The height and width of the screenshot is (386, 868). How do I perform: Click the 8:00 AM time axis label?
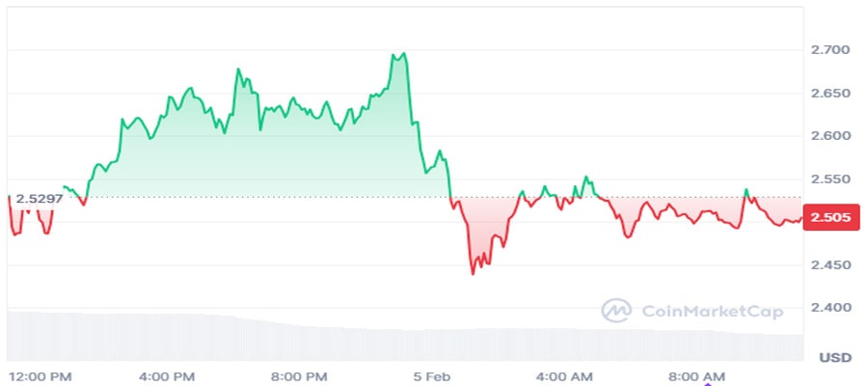tap(696, 374)
